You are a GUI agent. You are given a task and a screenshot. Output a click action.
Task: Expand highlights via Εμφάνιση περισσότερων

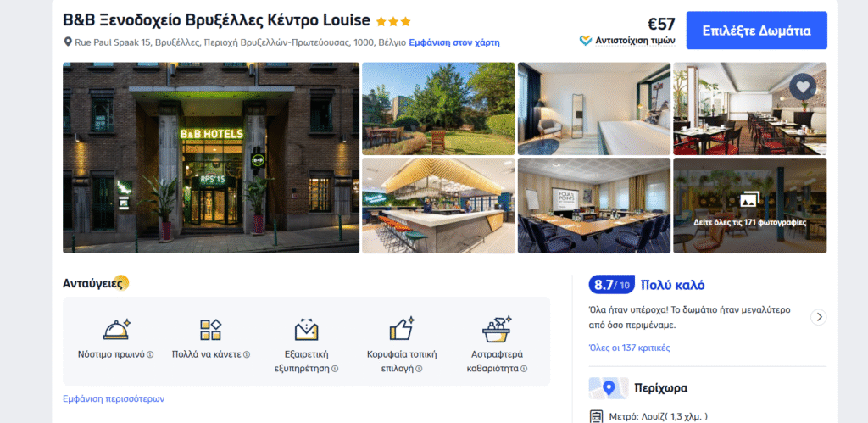point(114,398)
